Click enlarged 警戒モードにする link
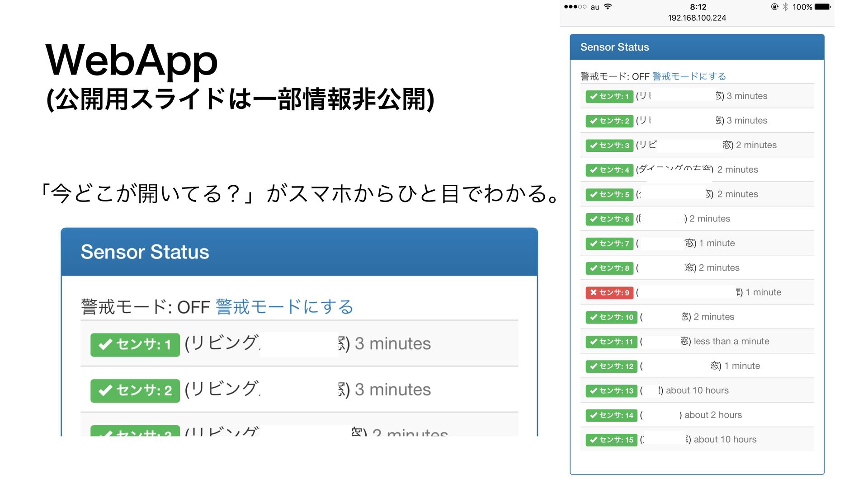Screen dimensions: 868x488 [x=284, y=307]
